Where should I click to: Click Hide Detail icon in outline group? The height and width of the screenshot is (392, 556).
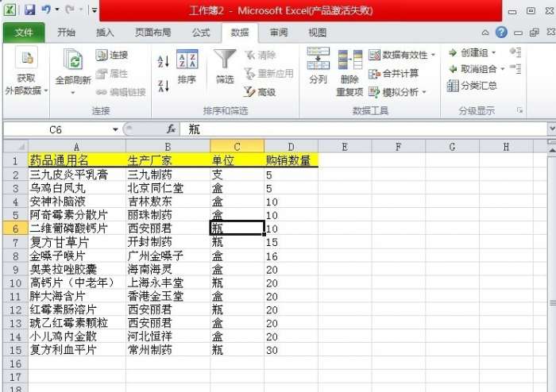(x=515, y=68)
